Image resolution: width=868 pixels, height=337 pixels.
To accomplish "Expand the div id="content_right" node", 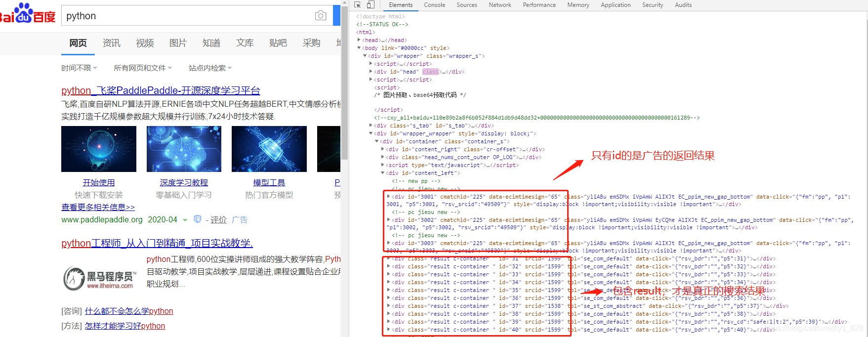I will tap(383, 149).
